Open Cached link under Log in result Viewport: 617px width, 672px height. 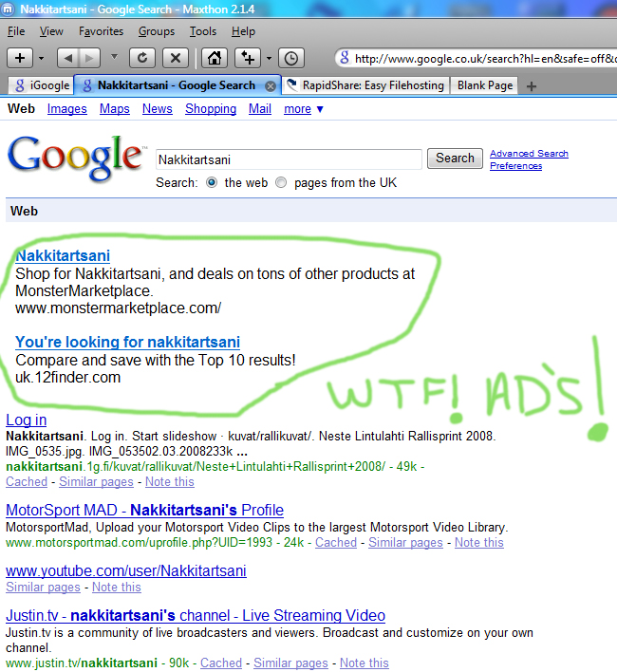pos(27,482)
